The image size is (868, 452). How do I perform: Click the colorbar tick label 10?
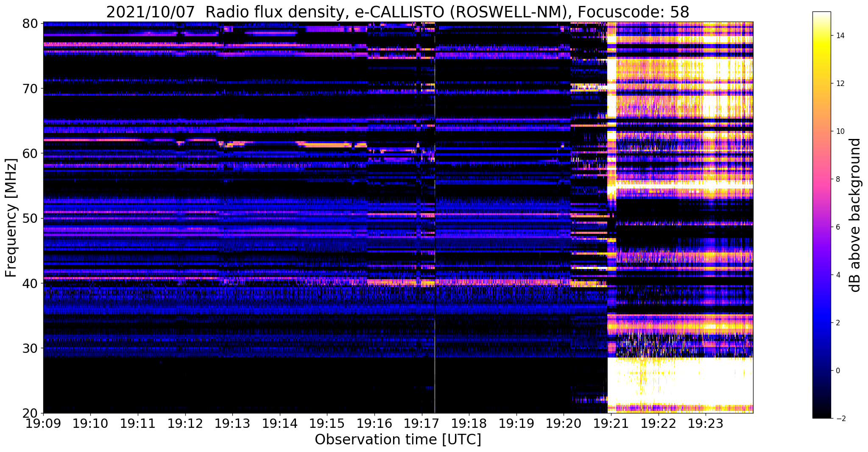[840, 131]
